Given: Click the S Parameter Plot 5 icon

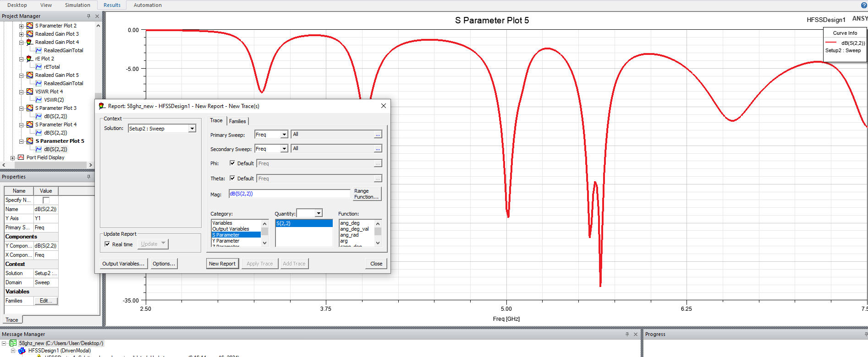Looking at the screenshot, I should tap(30, 141).
